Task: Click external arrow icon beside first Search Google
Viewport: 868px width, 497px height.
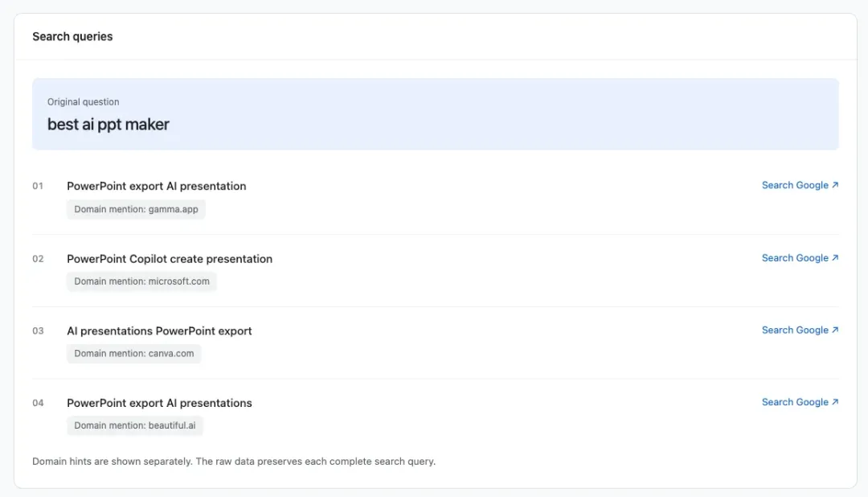Action: tap(835, 185)
